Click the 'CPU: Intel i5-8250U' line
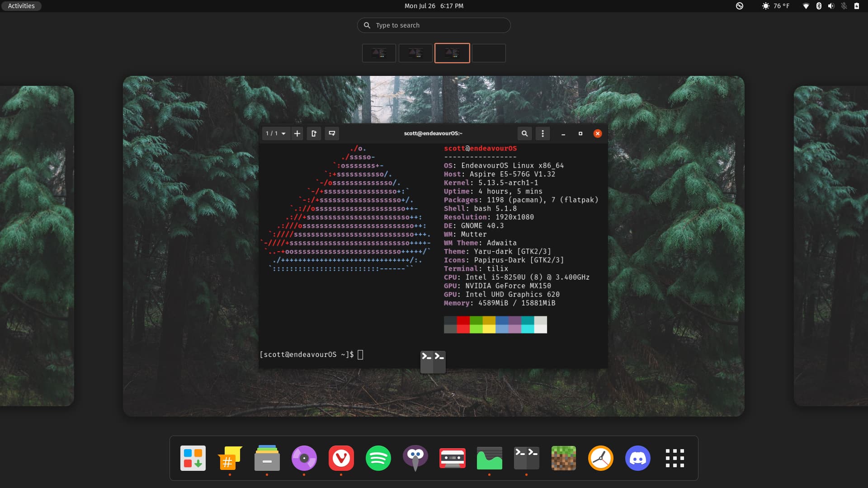 click(517, 277)
